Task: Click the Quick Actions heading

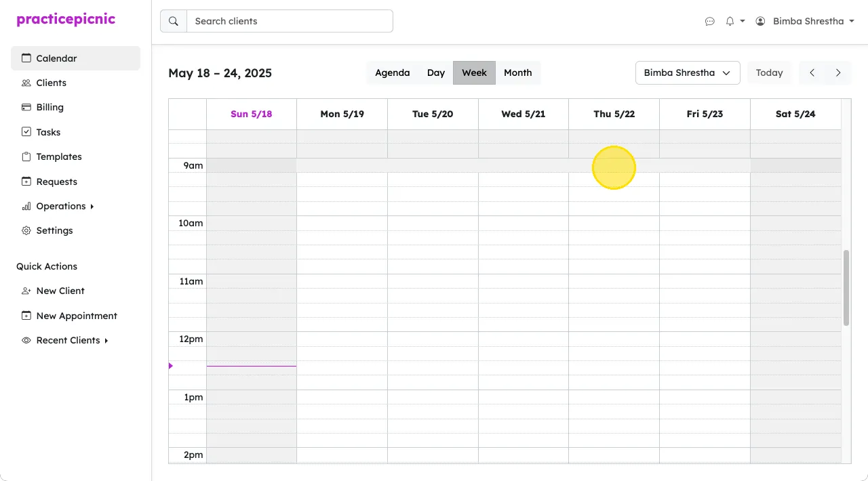Action: [x=47, y=266]
